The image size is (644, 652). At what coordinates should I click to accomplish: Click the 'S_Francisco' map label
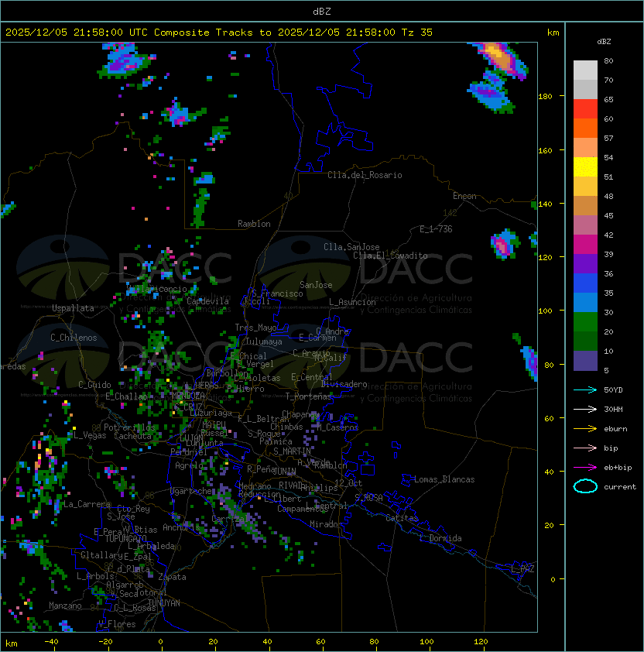point(277,293)
